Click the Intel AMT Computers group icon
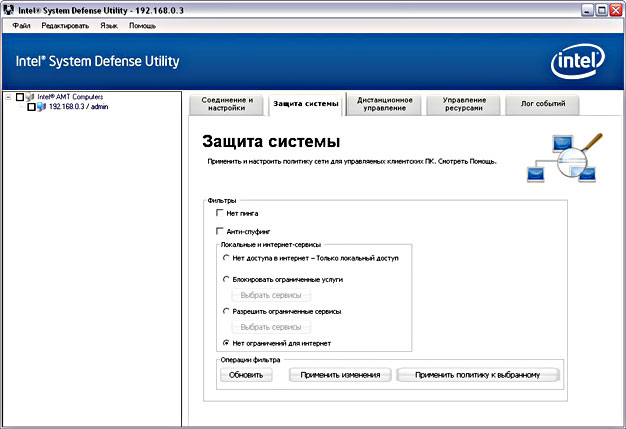 pos(31,97)
